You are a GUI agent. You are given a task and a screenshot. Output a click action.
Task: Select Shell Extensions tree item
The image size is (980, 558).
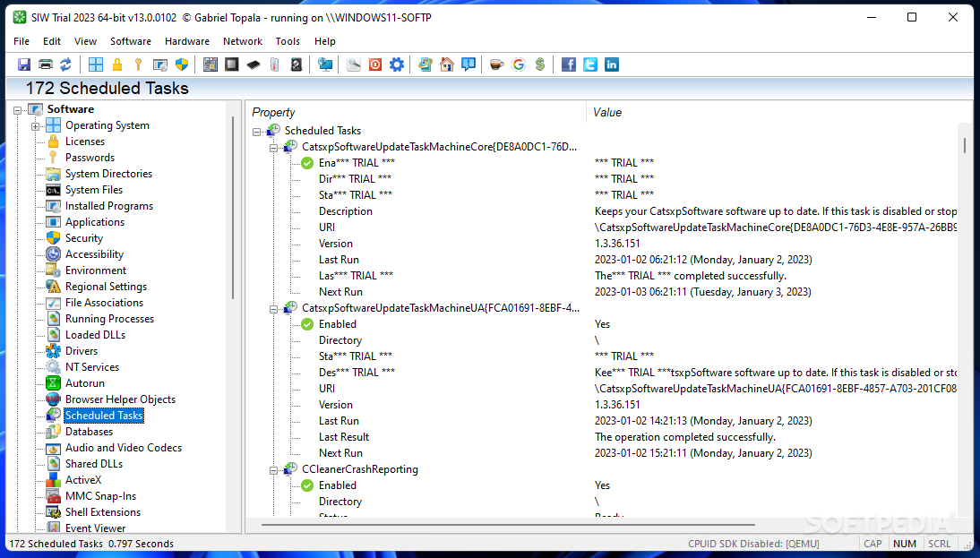point(103,512)
